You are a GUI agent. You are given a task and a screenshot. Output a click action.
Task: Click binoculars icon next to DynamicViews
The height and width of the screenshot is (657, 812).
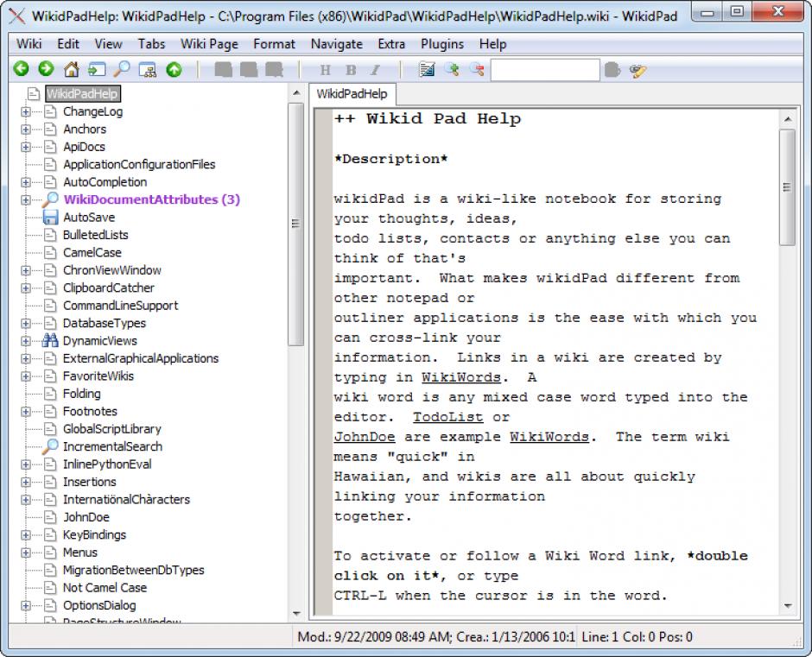point(50,340)
